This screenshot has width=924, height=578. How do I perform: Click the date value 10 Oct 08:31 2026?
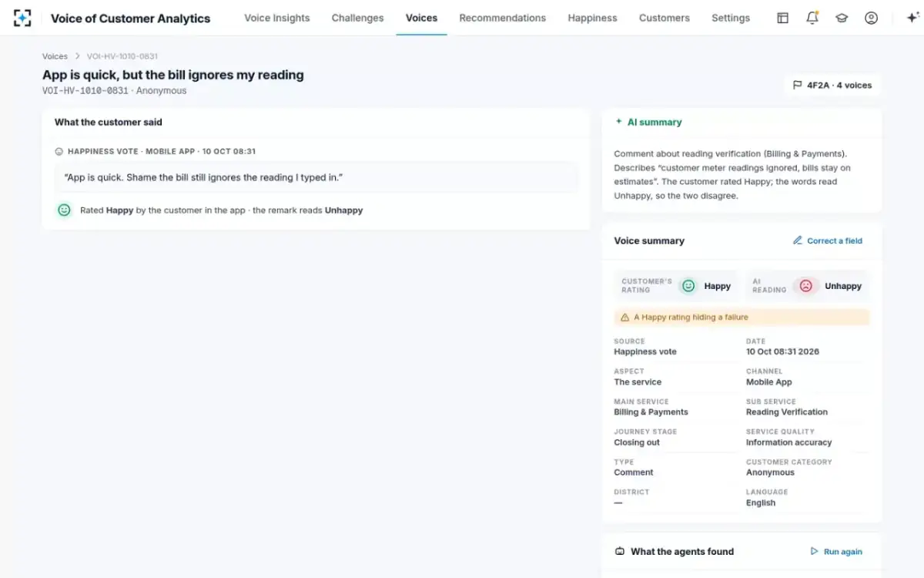tap(782, 351)
